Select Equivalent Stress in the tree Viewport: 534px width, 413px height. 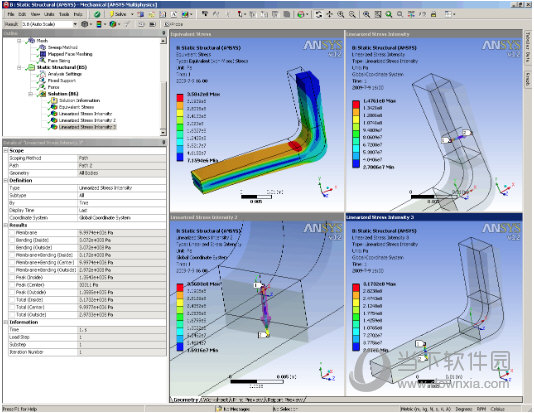coord(76,107)
